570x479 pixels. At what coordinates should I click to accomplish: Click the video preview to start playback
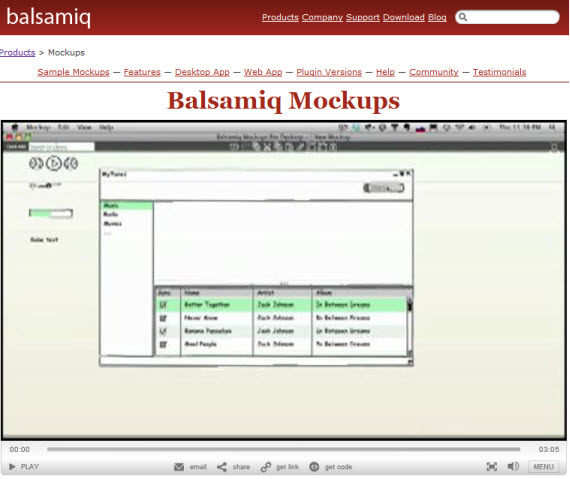coord(284,280)
